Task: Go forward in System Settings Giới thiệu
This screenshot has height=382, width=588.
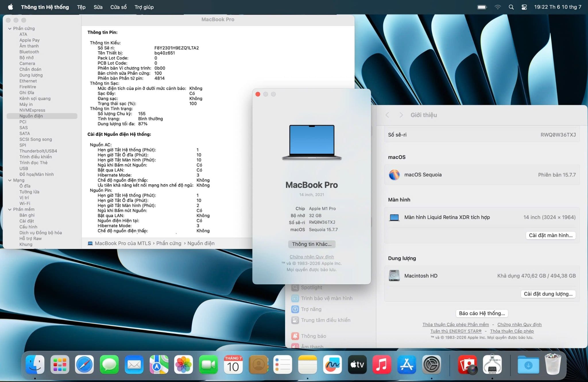Action: [x=401, y=115]
